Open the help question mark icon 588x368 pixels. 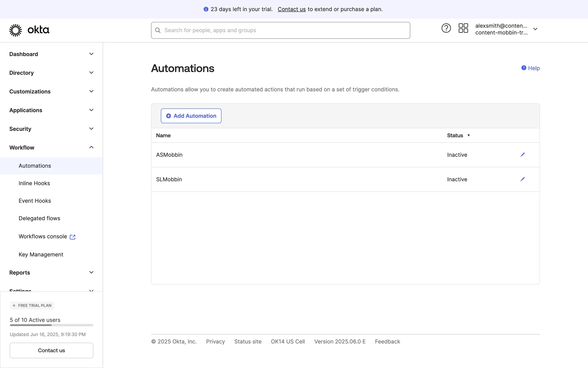point(446,28)
